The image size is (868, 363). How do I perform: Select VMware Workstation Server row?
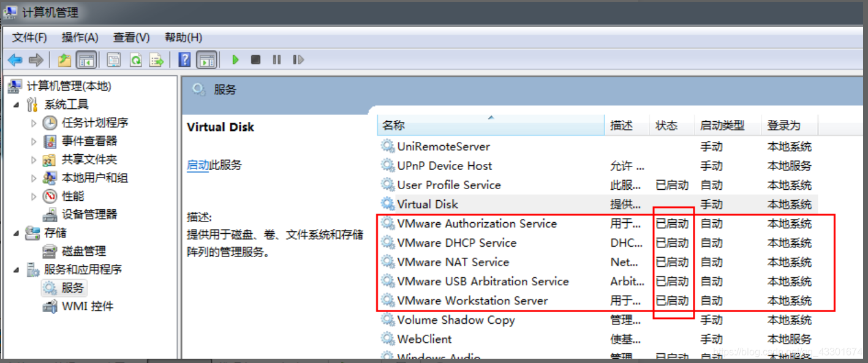pyautogui.click(x=598, y=301)
